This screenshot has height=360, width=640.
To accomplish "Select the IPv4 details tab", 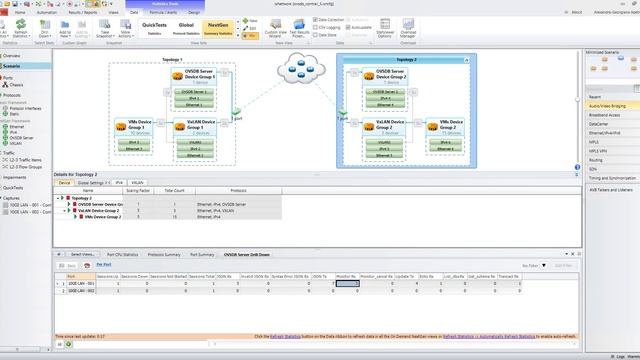I will 119,183.
